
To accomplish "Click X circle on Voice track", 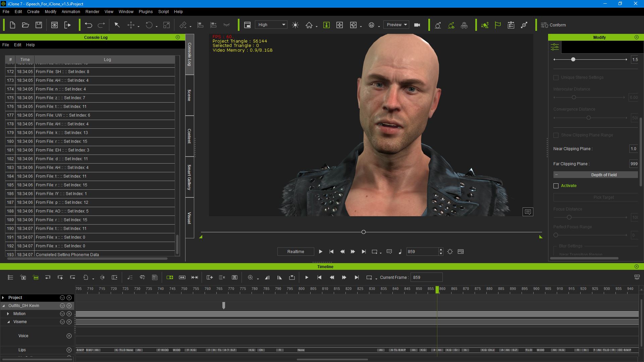I will click(69, 336).
